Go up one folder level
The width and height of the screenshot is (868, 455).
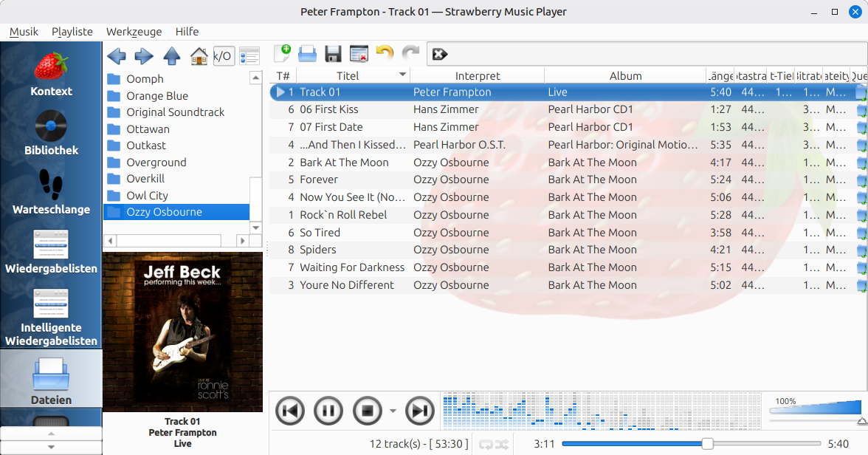click(x=171, y=56)
